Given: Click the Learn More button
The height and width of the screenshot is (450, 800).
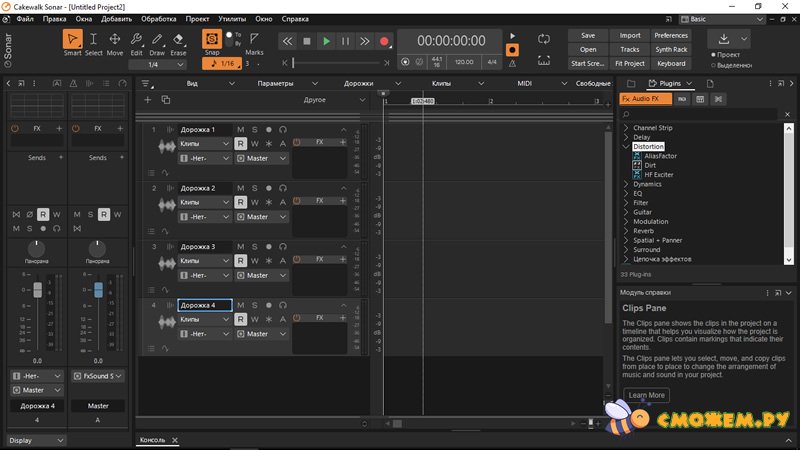Looking at the screenshot, I should tap(646, 395).
